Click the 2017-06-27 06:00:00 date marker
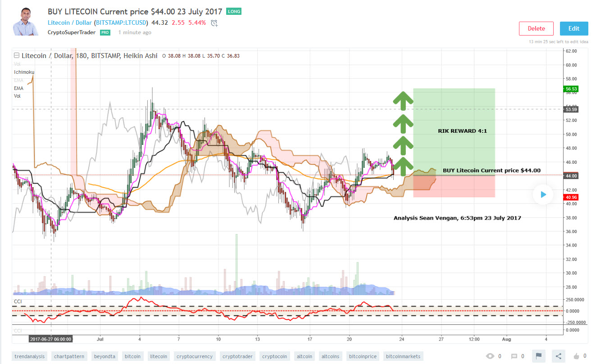Image resolution: width=596 pixels, height=364 pixels. coord(50,339)
